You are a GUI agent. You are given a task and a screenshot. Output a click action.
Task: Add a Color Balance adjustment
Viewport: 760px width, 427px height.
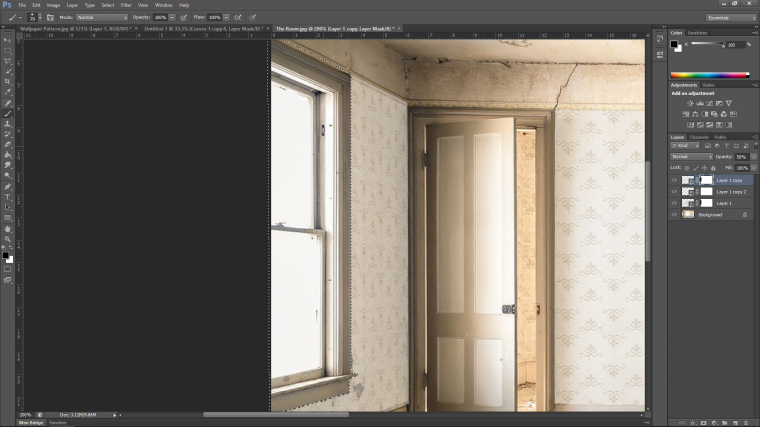tap(695, 114)
